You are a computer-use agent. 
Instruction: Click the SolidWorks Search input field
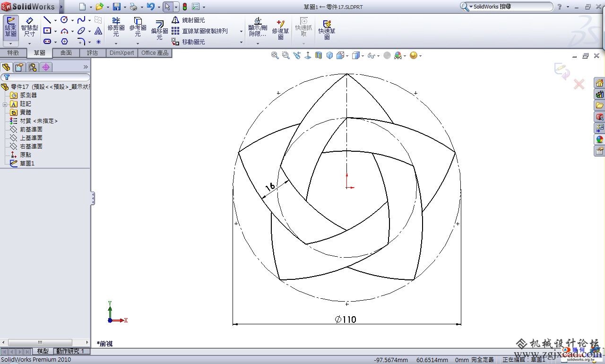[510, 7]
